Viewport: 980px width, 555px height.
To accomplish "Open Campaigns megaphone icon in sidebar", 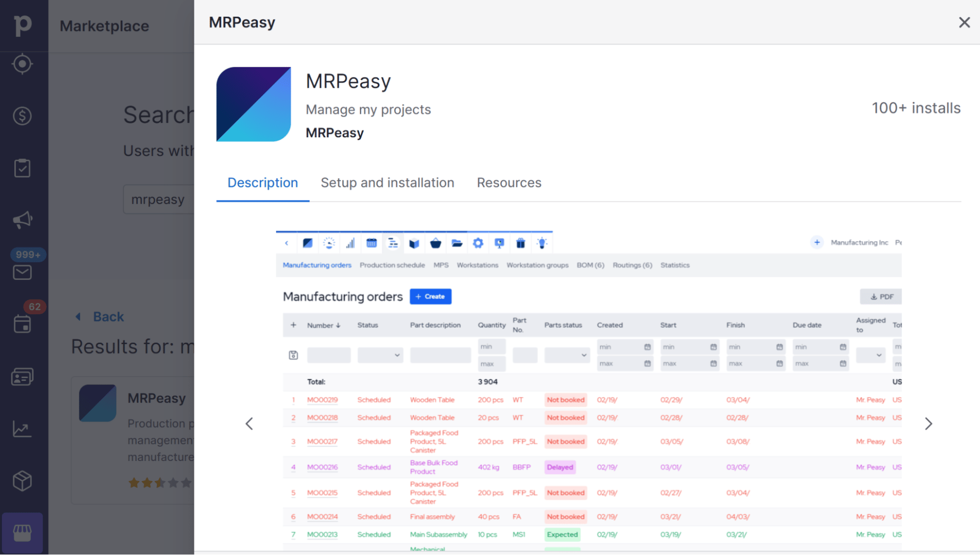I will 23,220.
